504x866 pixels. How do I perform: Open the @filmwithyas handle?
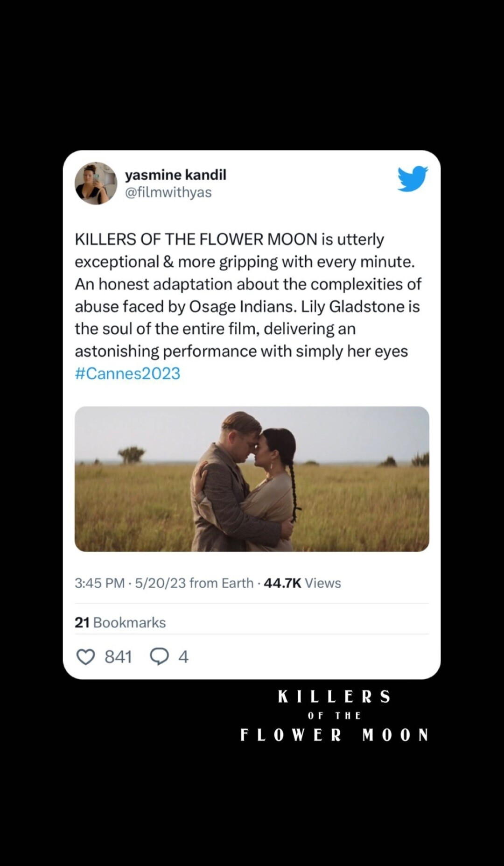coord(168,192)
